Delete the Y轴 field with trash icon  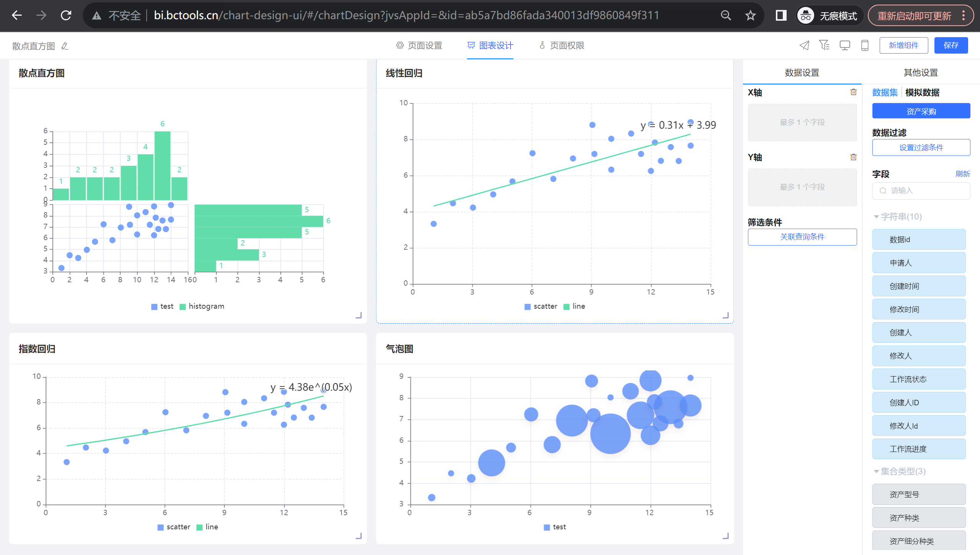(x=853, y=157)
